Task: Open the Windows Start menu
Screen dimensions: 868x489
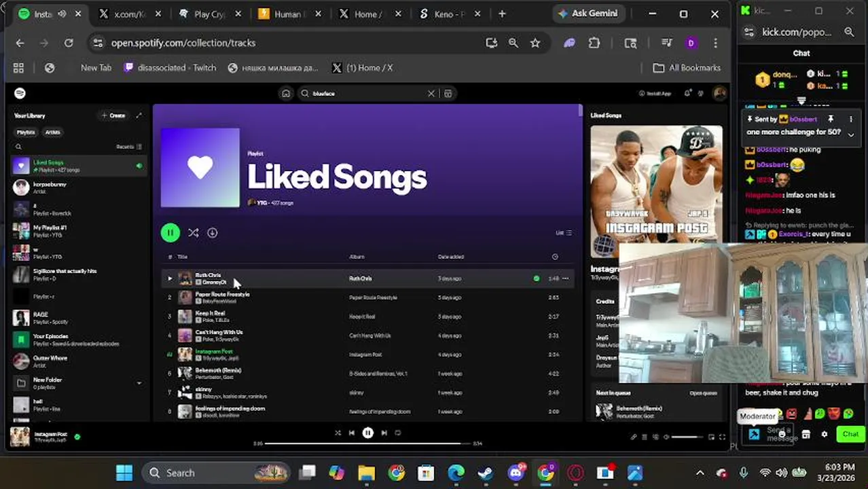Action: (124, 473)
